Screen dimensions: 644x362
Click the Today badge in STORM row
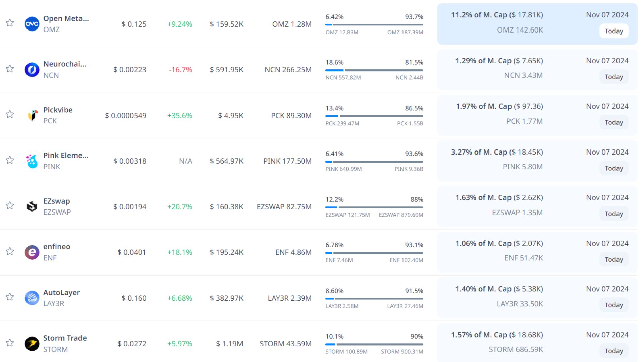pyautogui.click(x=613, y=351)
